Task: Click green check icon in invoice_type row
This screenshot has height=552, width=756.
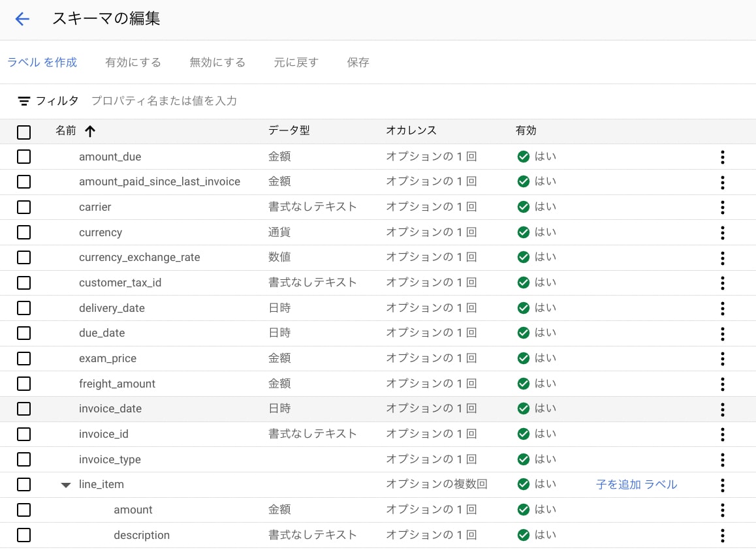Action: [523, 459]
